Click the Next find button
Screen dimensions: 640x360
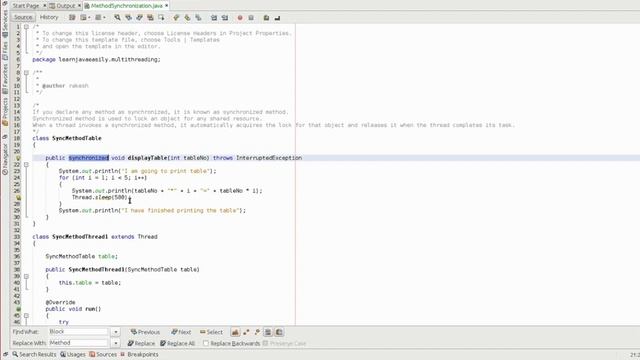pyautogui.click(x=181, y=332)
